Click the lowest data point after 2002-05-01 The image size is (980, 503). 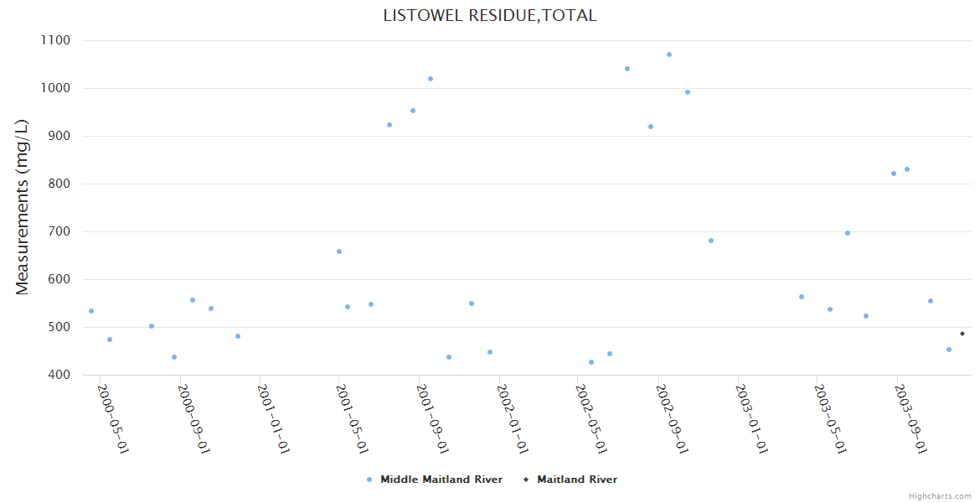(x=591, y=362)
